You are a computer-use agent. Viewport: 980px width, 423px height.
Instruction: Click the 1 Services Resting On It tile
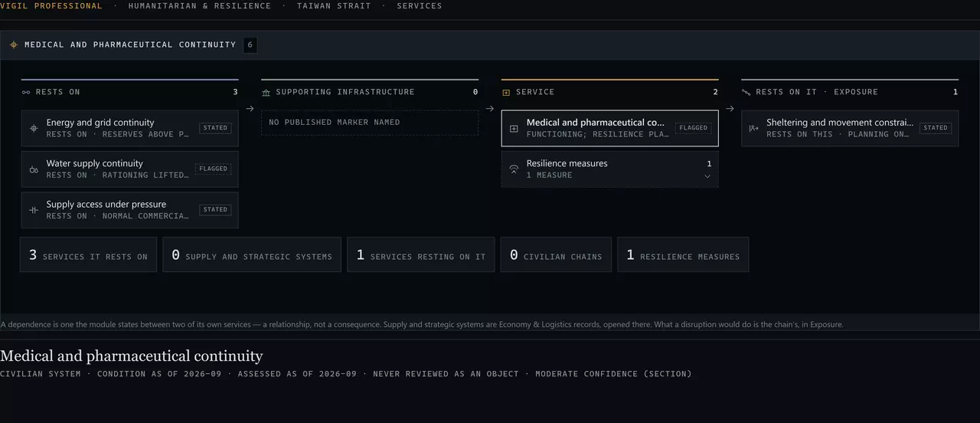click(421, 255)
